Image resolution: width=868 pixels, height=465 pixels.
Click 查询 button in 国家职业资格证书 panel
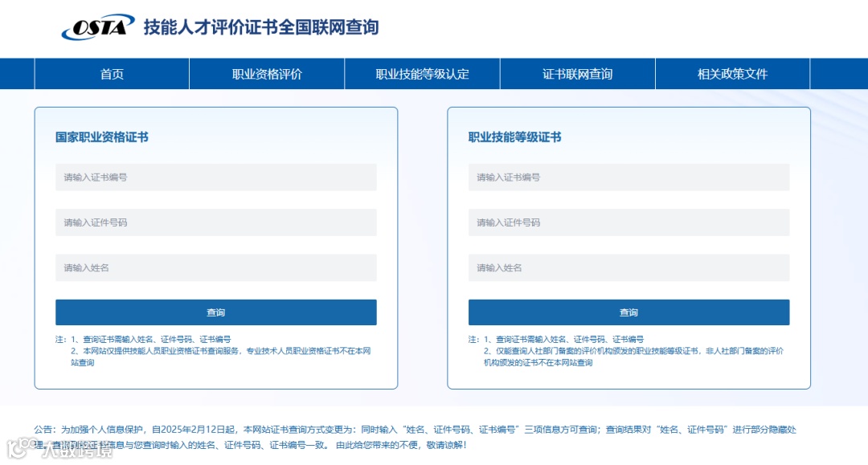(216, 312)
